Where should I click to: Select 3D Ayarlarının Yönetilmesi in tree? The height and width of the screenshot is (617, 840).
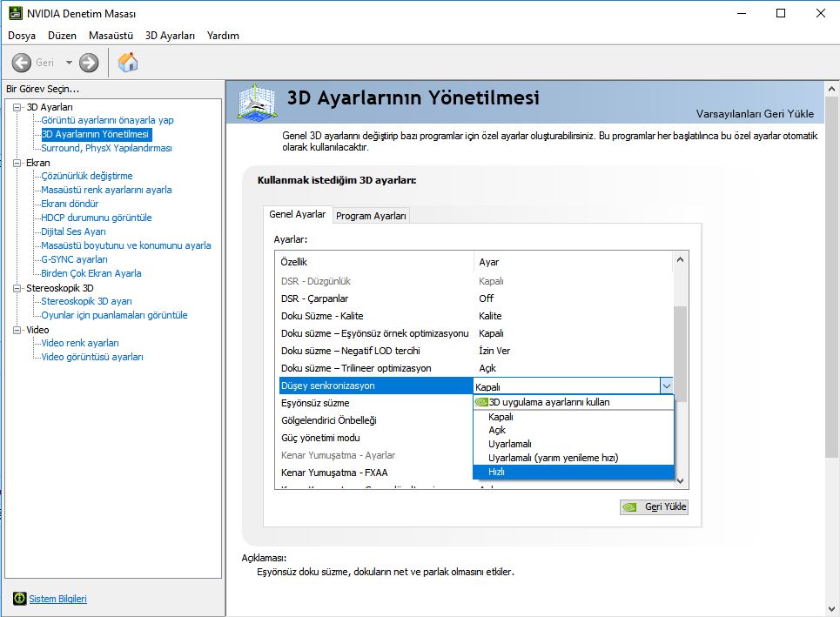96,134
